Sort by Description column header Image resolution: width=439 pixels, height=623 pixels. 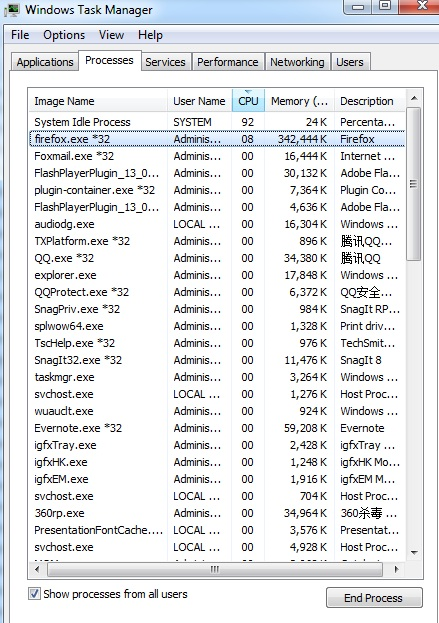(370, 101)
